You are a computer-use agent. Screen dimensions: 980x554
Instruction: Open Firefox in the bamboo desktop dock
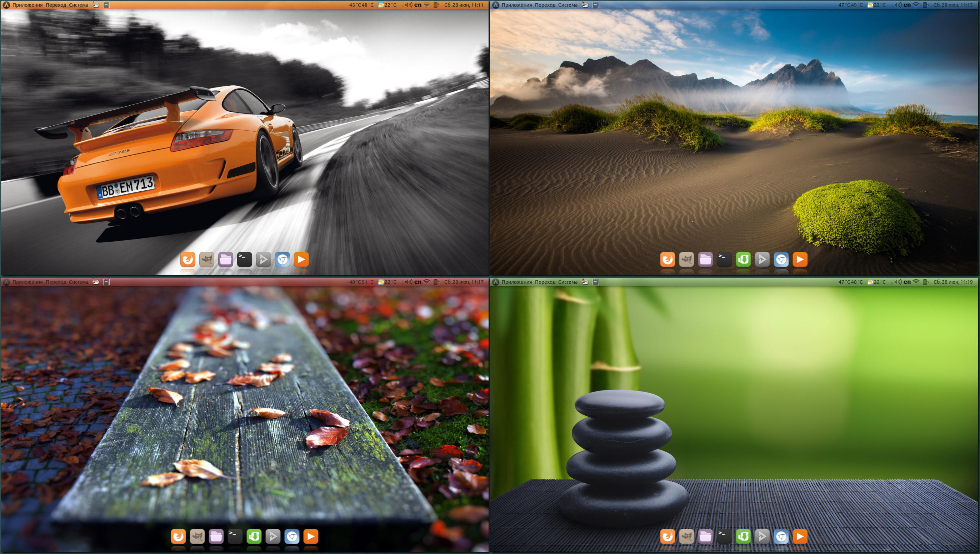pos(667,537)
